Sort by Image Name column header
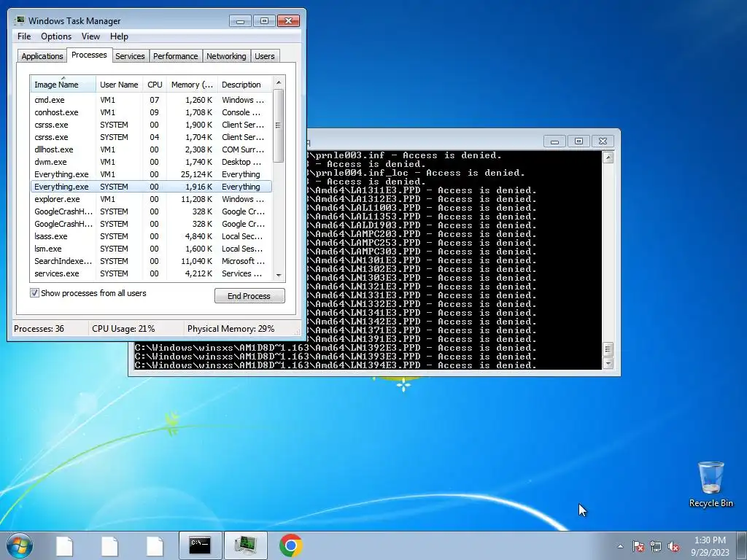 tap(63, 85)
